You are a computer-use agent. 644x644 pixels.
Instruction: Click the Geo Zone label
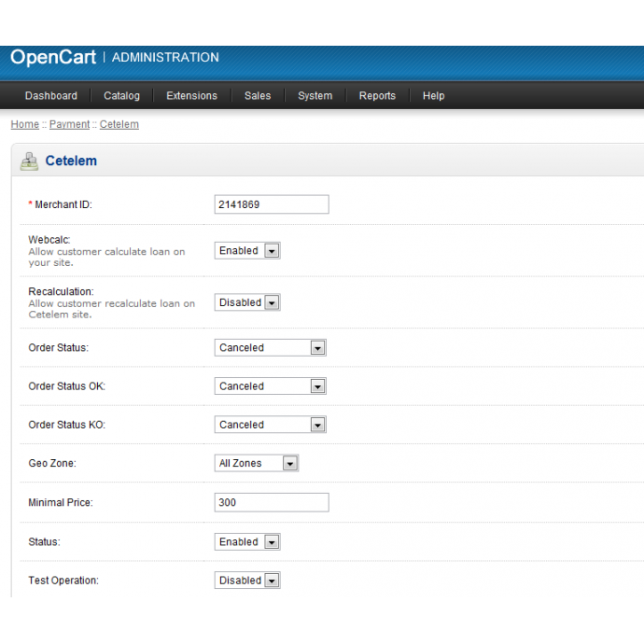click(x=52, y=463)
